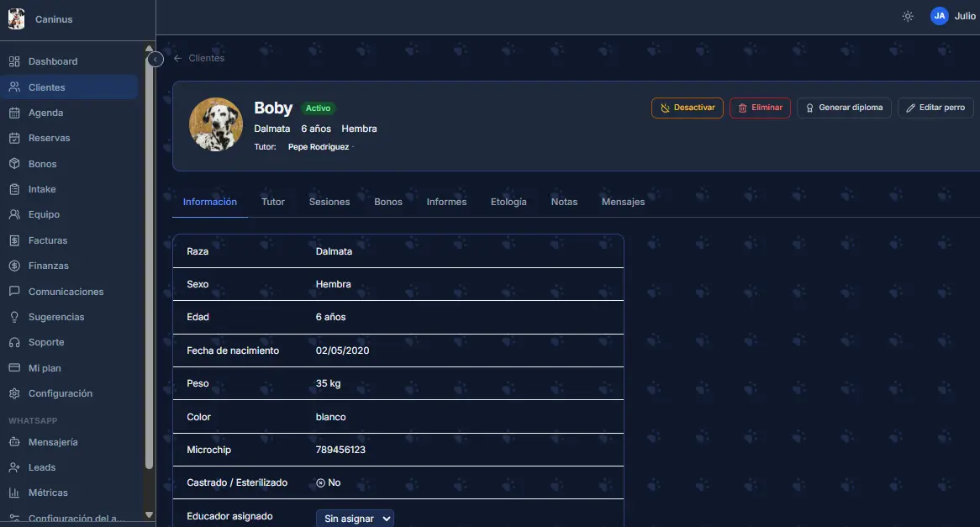The image size is (980, 527).
Task: Click the Comunicaciones chat bubble icon
Action: tap(14, 292)
